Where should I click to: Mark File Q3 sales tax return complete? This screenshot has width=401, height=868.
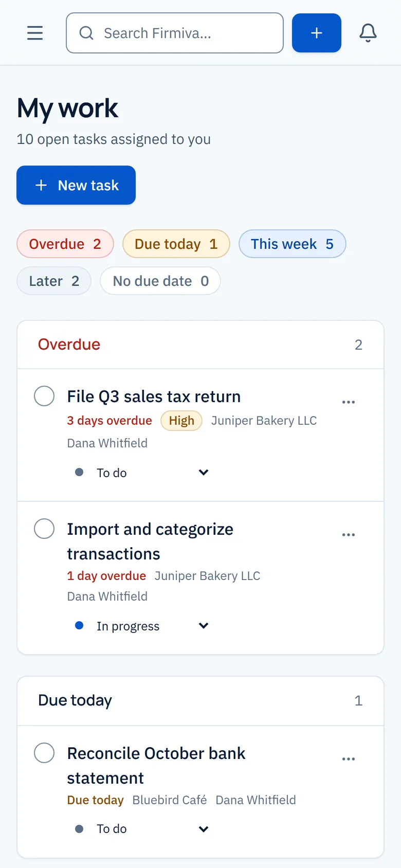point(44,396)
